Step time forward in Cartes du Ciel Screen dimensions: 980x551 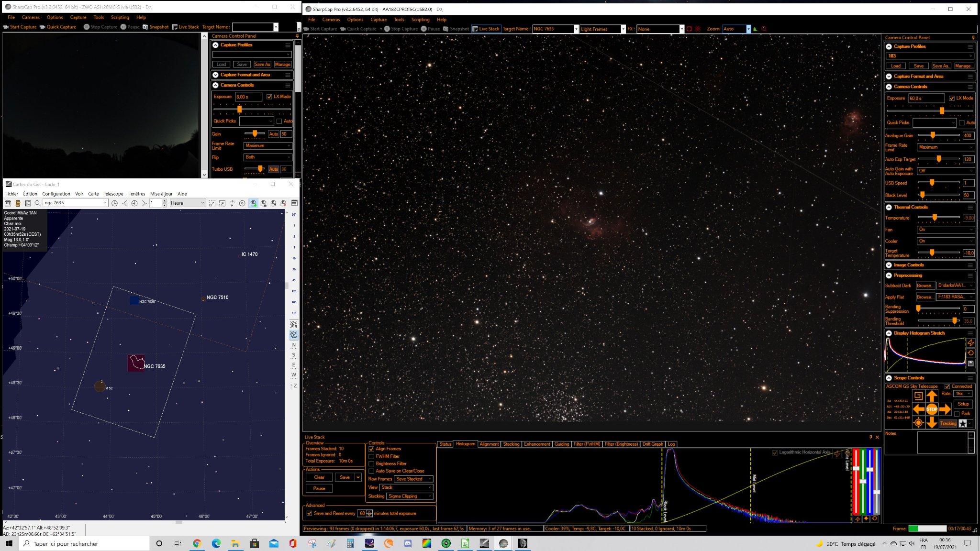click(144, 203)
